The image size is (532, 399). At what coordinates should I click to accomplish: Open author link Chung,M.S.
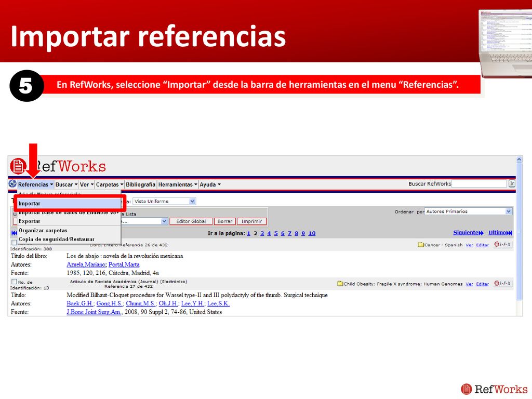[x=141, y=303]
